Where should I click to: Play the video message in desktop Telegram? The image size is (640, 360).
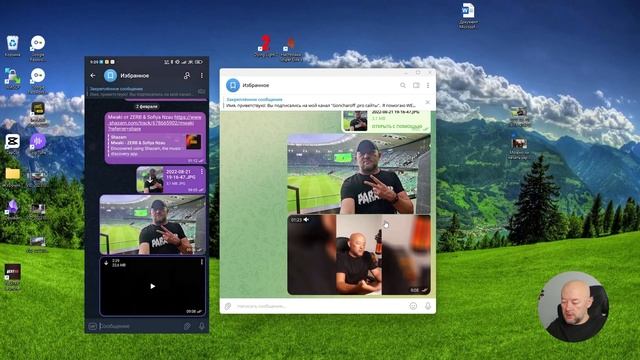(x=359, y=255)
